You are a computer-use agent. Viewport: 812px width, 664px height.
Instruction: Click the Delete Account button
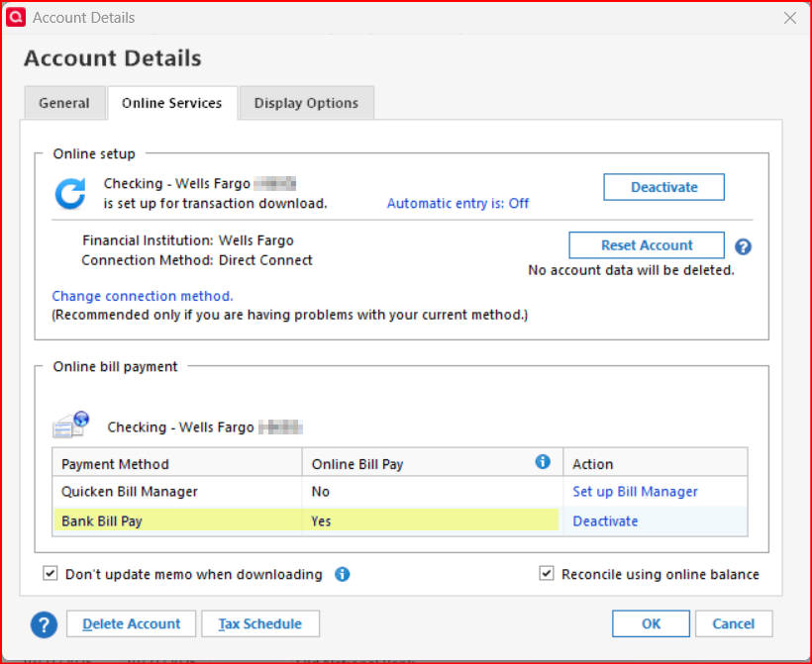[x=131, y=623]
